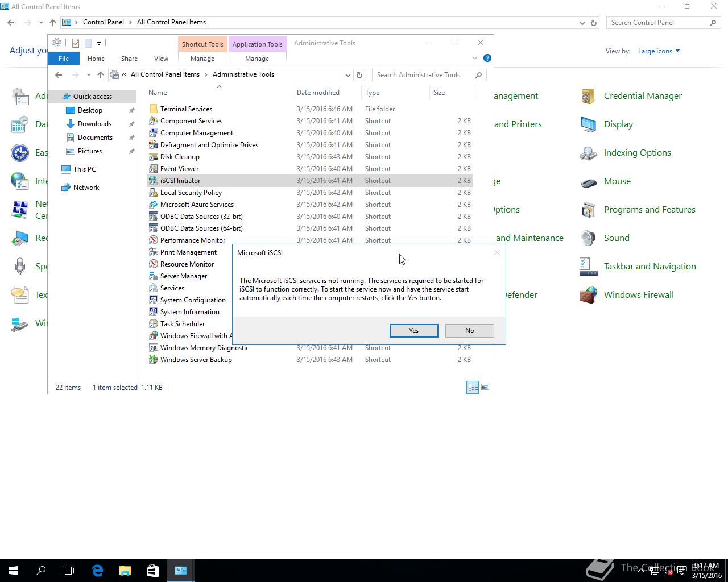Select the Performance Monitor icon
Viewport: 728px width, 582px height.
153,240
